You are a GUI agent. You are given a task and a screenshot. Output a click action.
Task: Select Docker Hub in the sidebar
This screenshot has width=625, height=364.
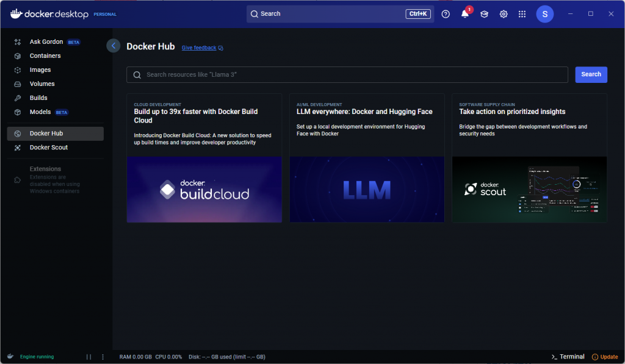[56, 134]
